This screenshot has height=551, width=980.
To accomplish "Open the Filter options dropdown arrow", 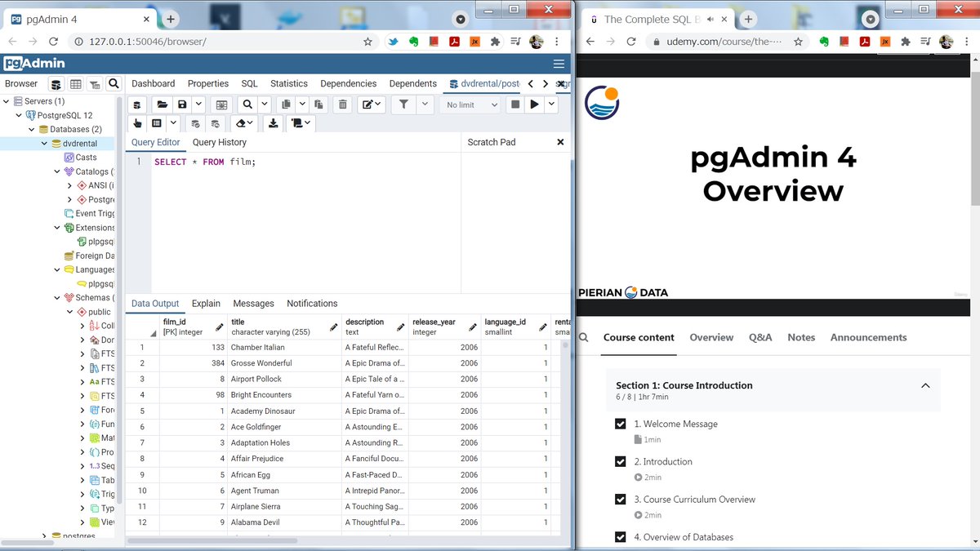I will click(x=425, y=104).
